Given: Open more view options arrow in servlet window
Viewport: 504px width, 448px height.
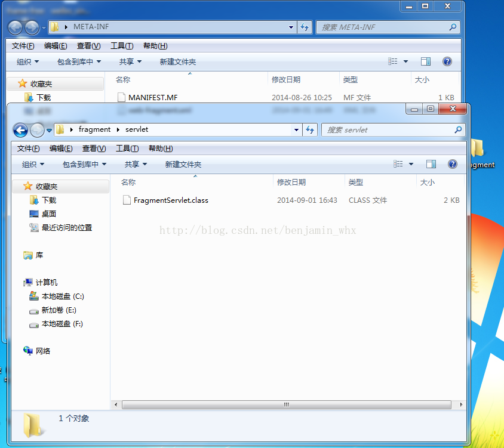Looking at the screenshot, I should [x=411, y=164].
